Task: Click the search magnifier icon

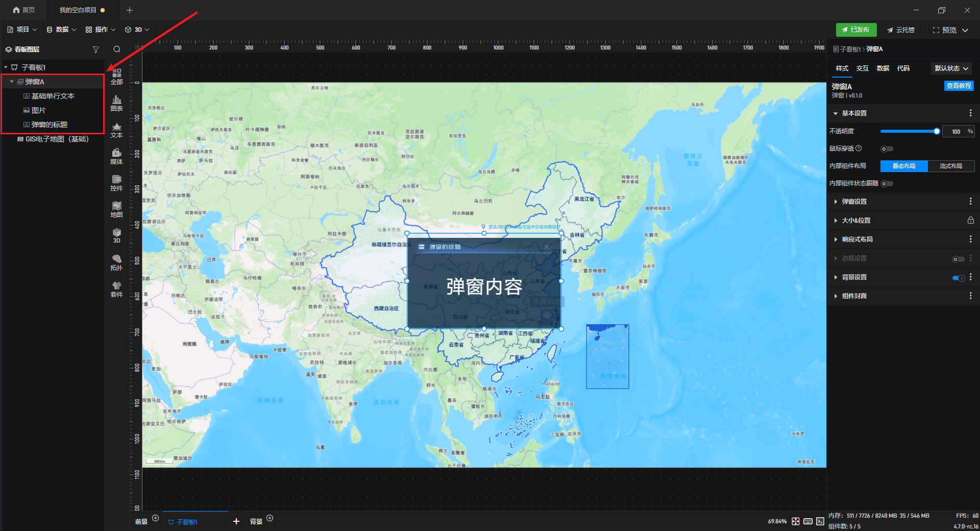Action: 117,50
